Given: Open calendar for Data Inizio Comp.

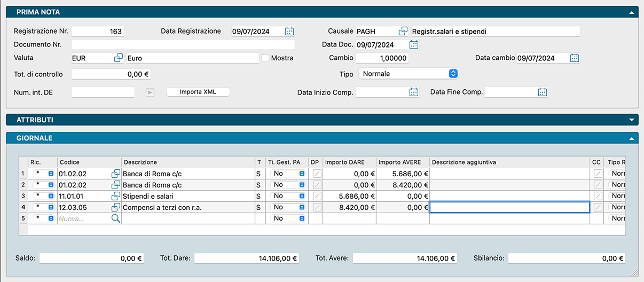Looking at the screenshot, I should 414,92.
